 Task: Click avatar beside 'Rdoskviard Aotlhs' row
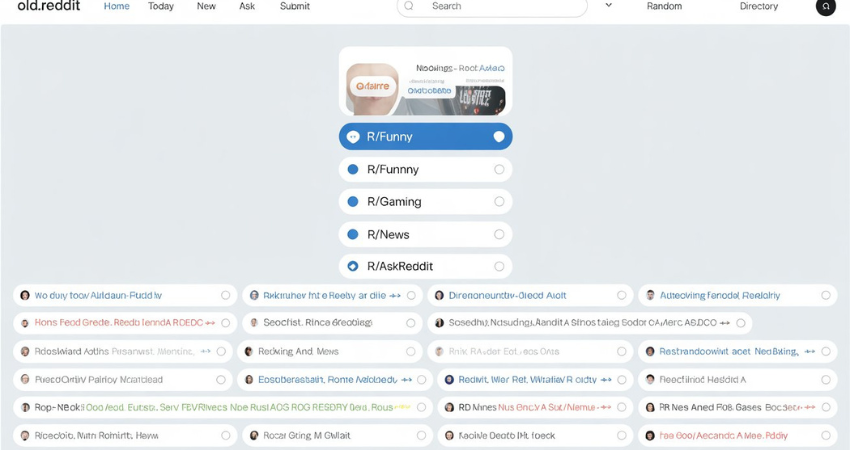(x=24, y=351)
